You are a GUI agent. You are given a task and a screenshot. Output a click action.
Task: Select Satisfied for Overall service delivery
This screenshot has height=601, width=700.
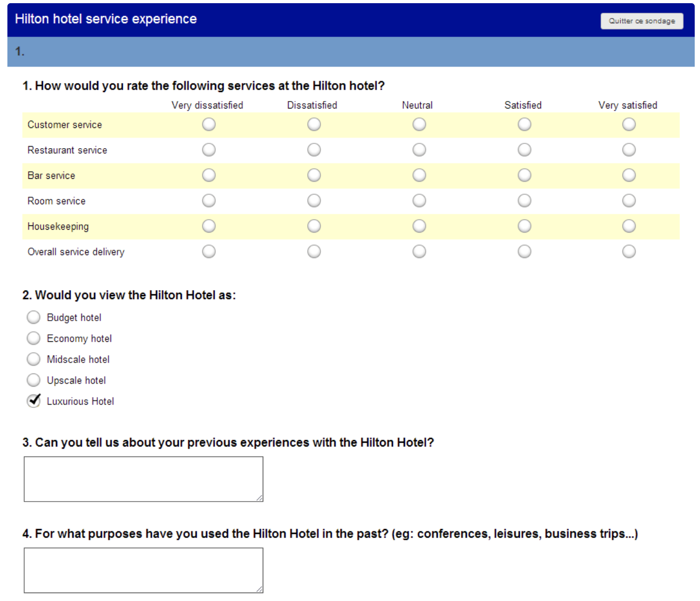click(523, 251)
